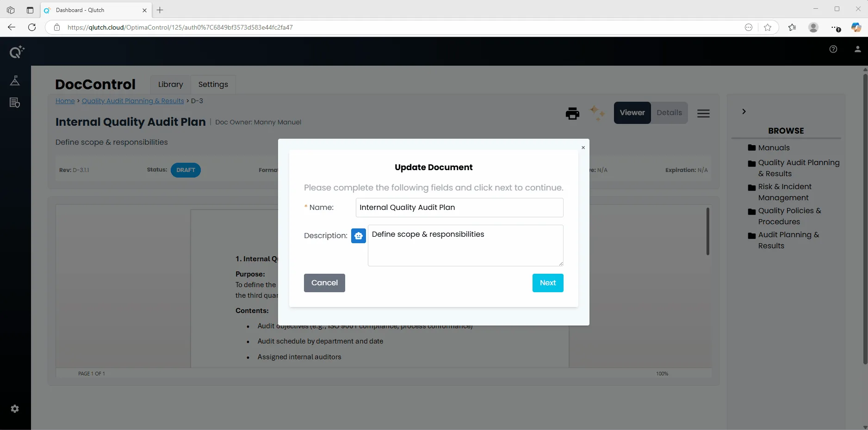Click 'Assigned internal auditors' bullet text
This screenshot has width=868, height=430.
click(x=299, y=357)
